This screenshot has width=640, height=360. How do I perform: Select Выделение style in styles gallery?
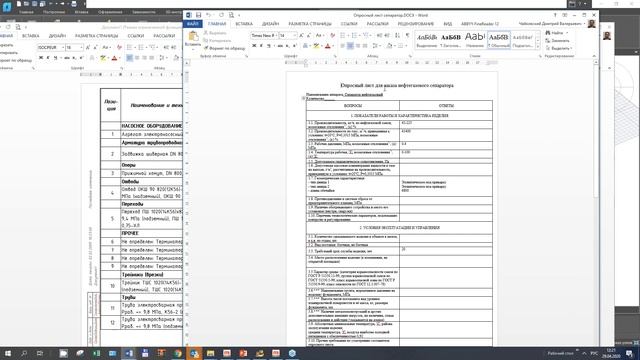pos(427,40)
